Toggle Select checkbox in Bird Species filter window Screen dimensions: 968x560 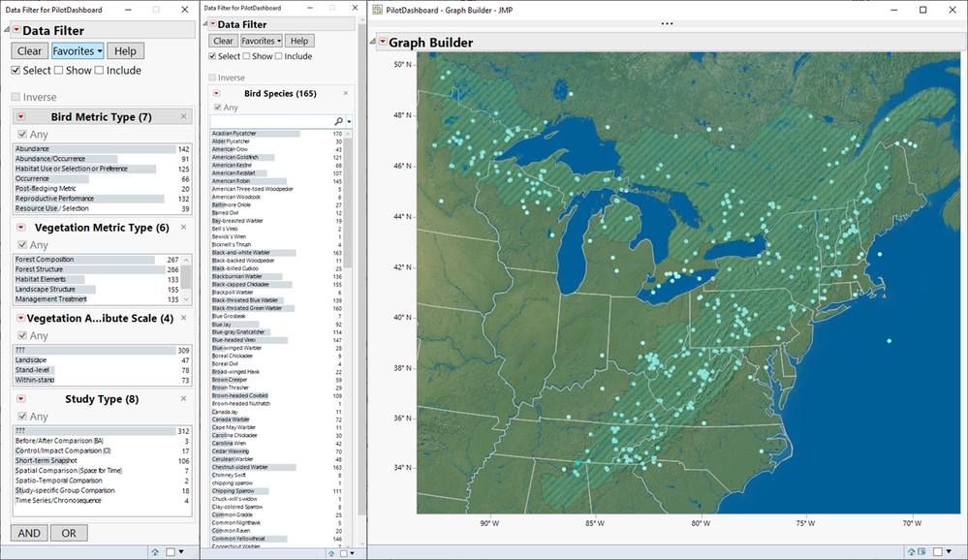click(212, 56)
